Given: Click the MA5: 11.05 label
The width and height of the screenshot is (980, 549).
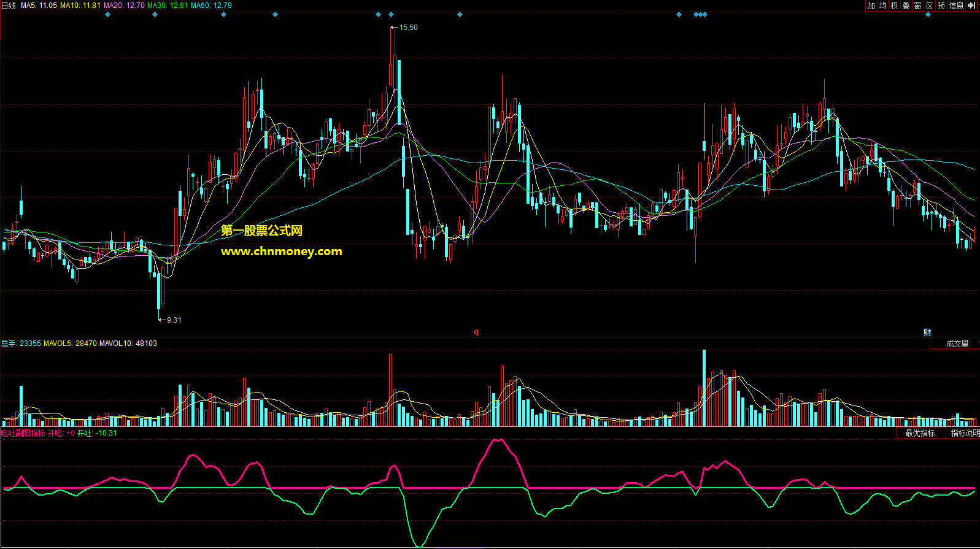Looking at the screenshot, I should tap(39, 6).
